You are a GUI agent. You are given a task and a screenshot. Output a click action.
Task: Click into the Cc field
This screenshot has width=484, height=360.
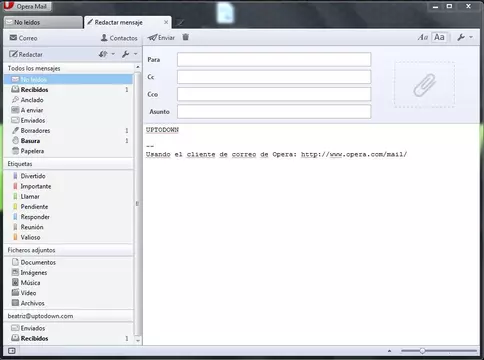tap(274, 77)
